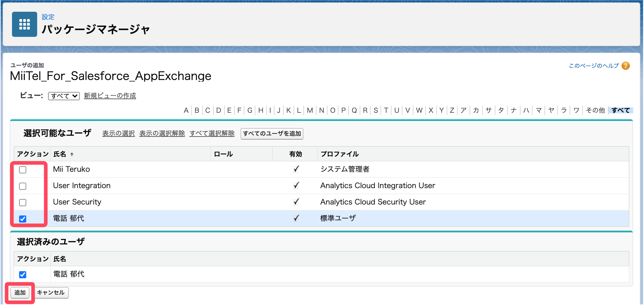This screenshot has height=305, width=644.
Task: Filter users by letter S
Action: point(376,110)
